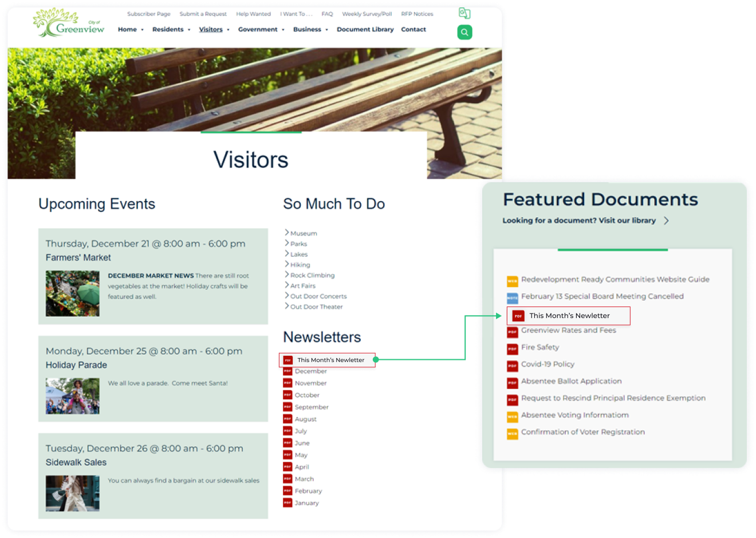Click the PDF icon beside Fire Safety

[512, 348]
